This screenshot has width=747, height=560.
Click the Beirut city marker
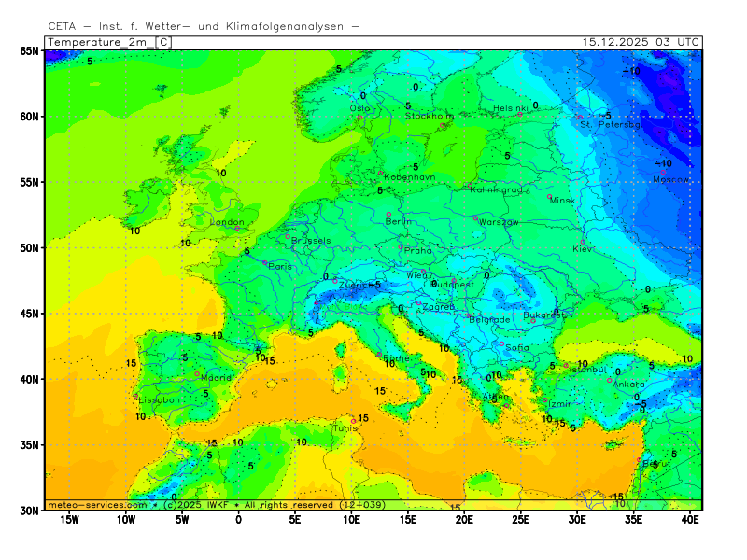[640, 459]
